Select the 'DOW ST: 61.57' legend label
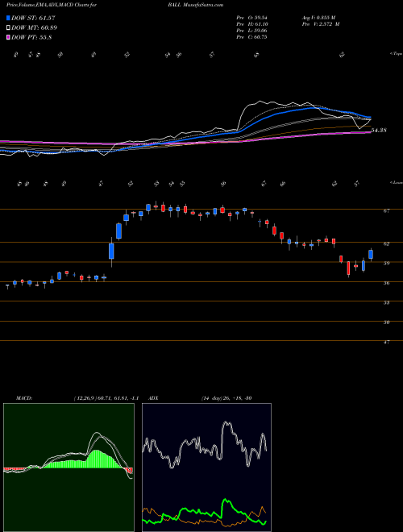 (x=33, y=18)
